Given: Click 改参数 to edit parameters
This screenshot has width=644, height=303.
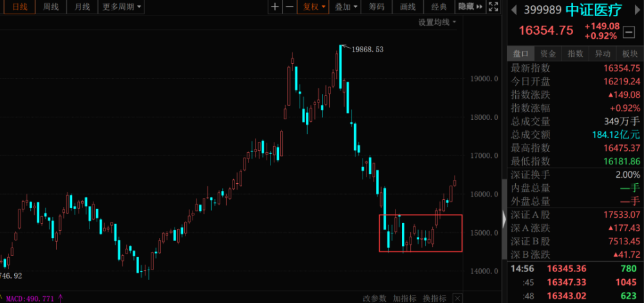Looking at the screenshot, I should tap(375, 298).
